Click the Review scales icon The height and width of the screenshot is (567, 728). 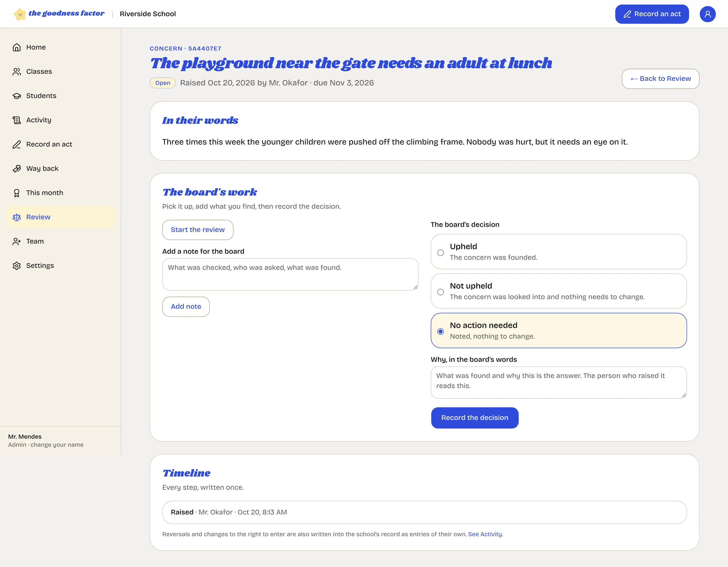17,217
